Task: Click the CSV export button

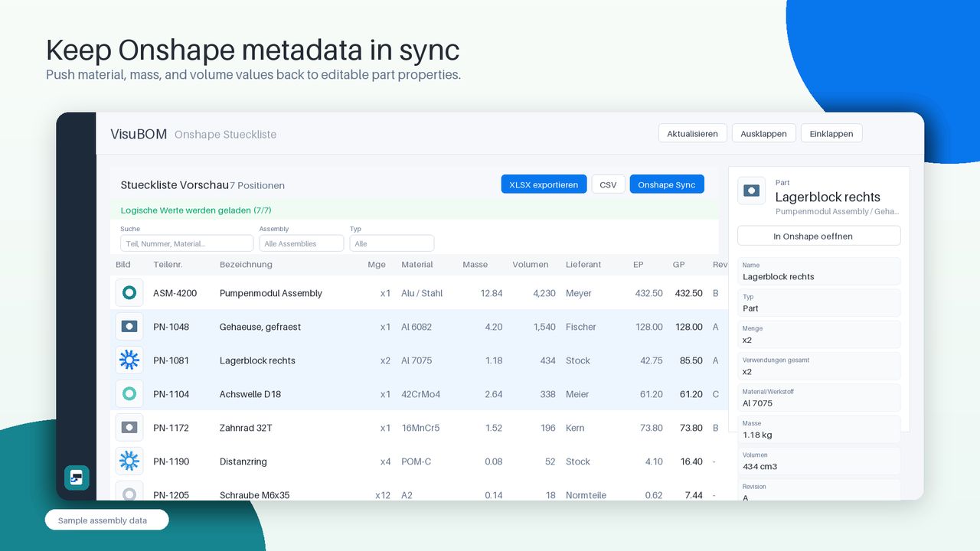Action: pyautogui.click(x=608, y=184)
